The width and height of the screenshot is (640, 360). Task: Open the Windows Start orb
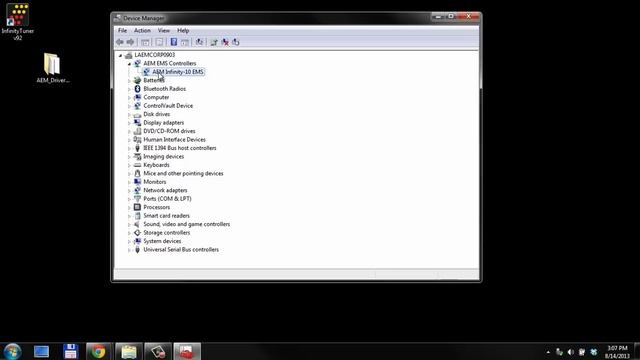pyautogui.click(x=12, y=351)
